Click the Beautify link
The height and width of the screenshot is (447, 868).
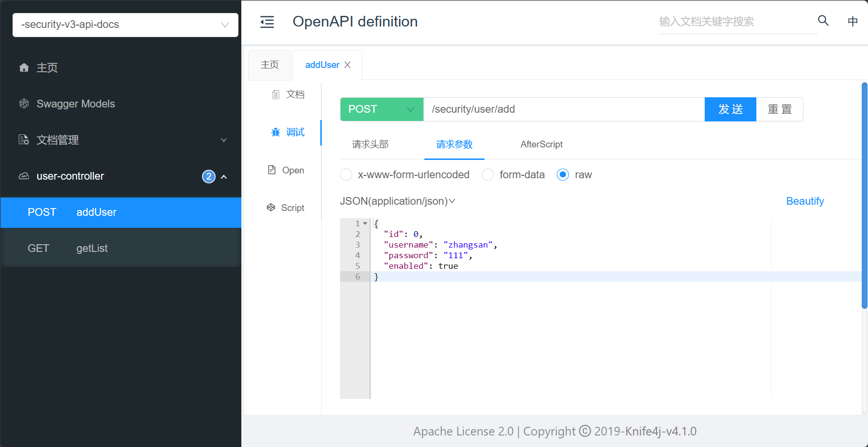click(804, 201)
